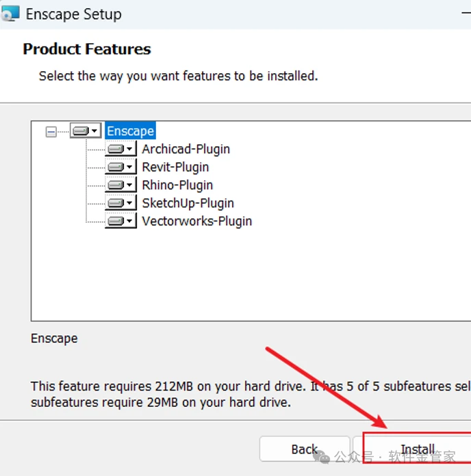
Task: Select the Vectorworks-Plugin feature label
Action: pyautogui.click(x=196, y=221)
